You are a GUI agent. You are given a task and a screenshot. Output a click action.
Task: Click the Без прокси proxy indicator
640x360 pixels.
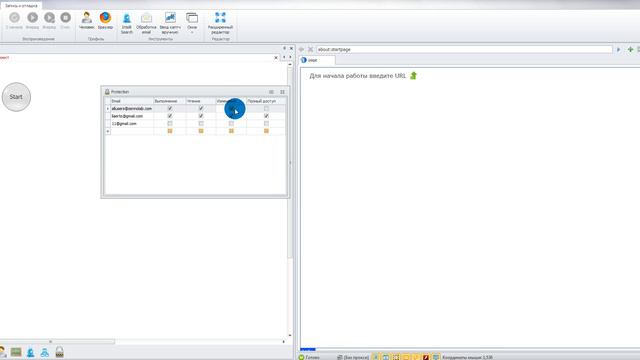pos(353,357)
